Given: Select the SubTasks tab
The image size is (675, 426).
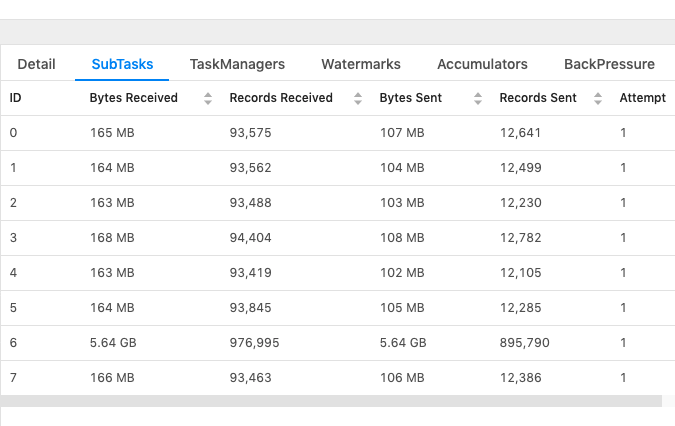Looking at the screenshot, I should pos(122,64).
